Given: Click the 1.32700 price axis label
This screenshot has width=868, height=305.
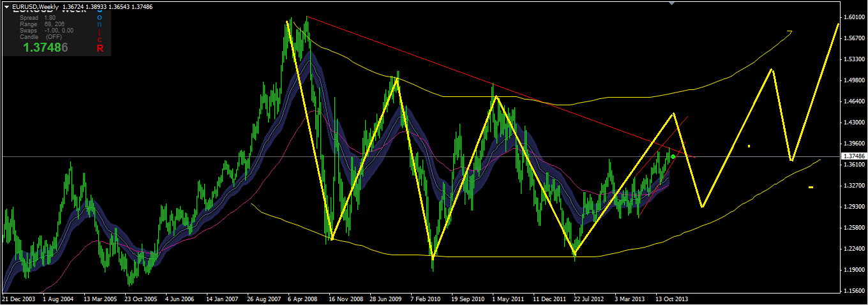Looking at the screenshot, I should [853, 186].
